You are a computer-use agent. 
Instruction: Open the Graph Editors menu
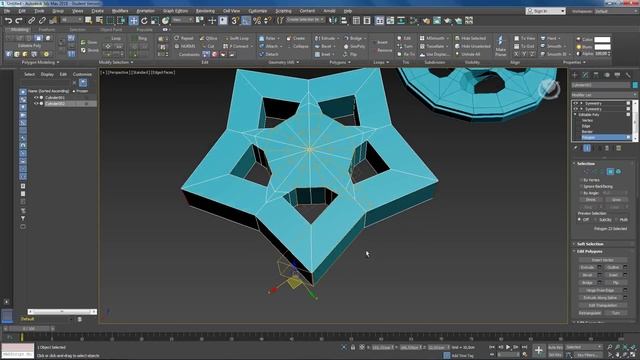(x=176, y=11)
